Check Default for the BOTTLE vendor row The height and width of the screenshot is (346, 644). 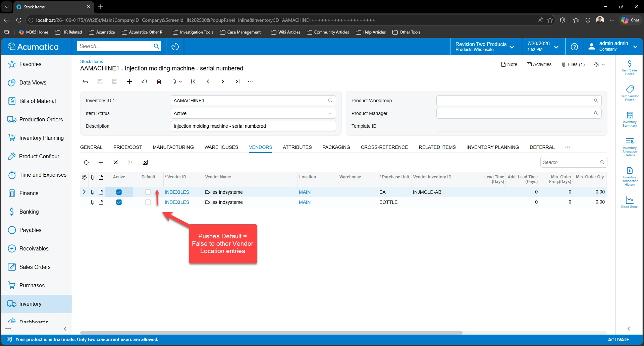click(x=148, y=202)
